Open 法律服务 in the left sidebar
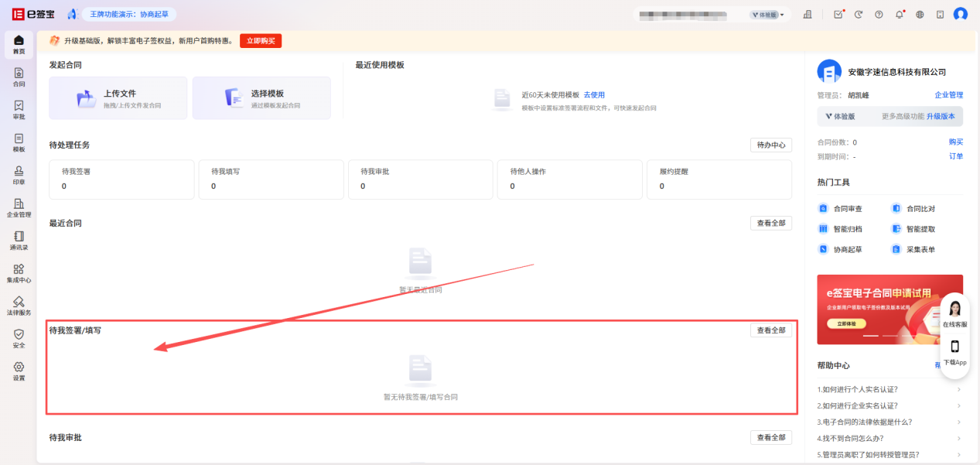Viewport: 980px width, 465px height. (19, 306)
